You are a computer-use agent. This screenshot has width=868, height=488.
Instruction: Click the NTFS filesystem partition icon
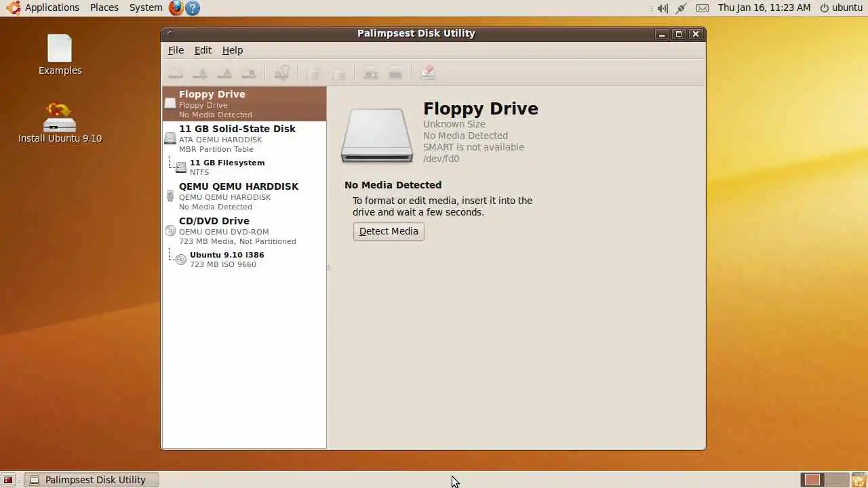tap(181, 167)
